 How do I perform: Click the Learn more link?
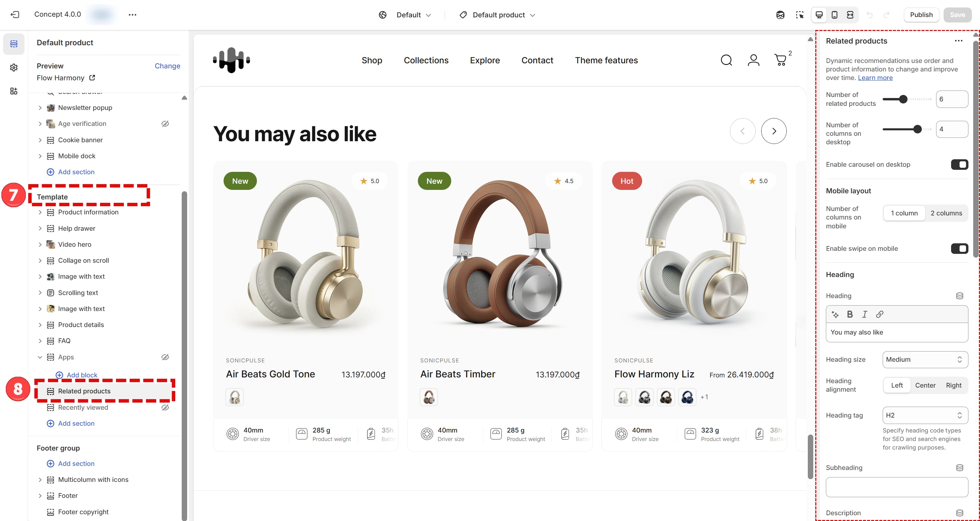point(875,78)
